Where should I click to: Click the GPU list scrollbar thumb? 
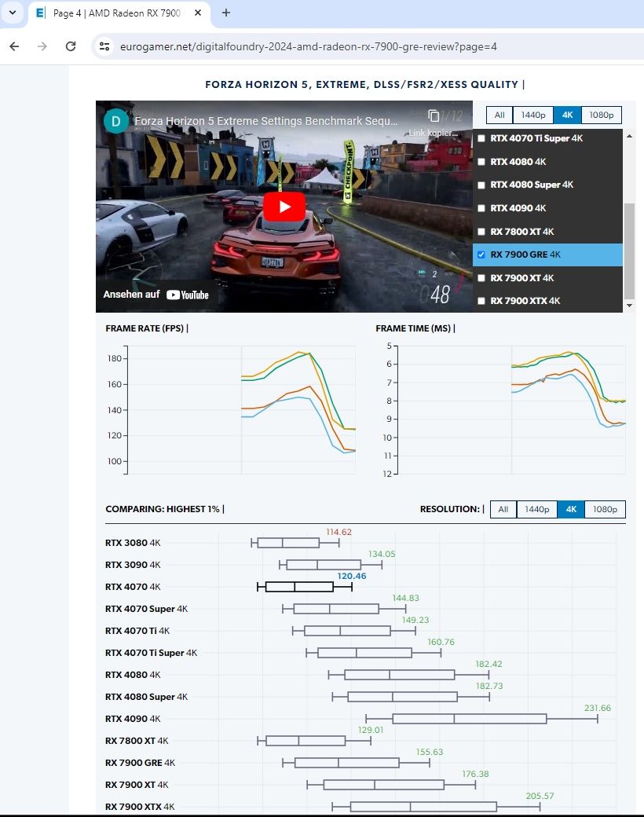[x=629, y=251]
